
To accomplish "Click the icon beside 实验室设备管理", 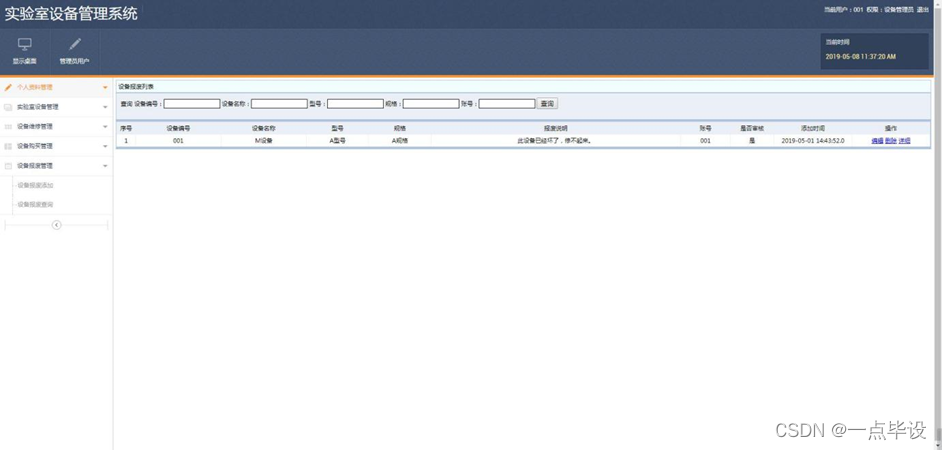I will (8, 107).
